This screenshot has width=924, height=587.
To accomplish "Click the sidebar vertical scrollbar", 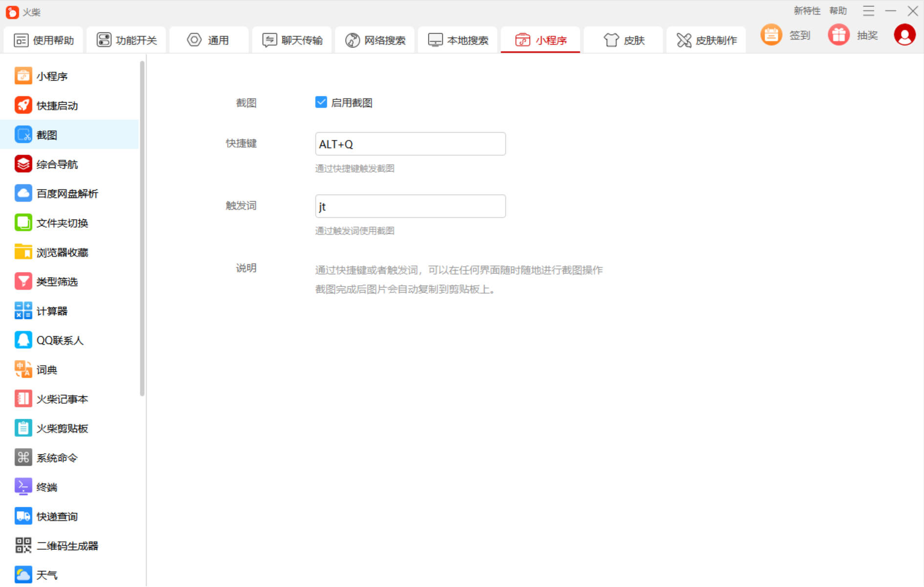I will coord(142,228).
